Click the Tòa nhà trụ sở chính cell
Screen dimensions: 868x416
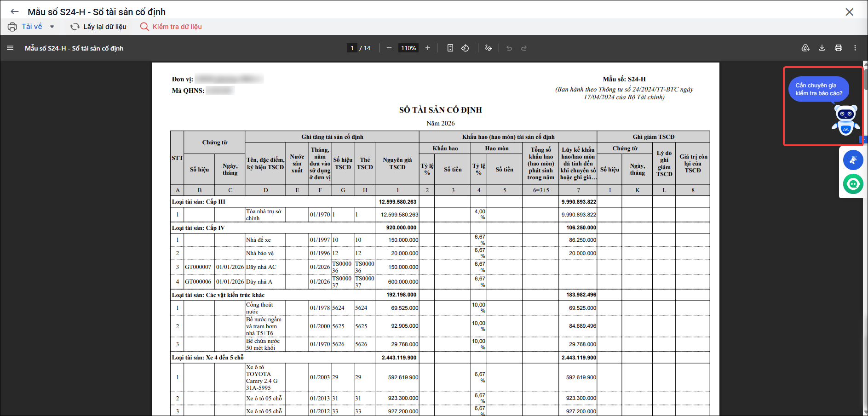coord(265,215)
